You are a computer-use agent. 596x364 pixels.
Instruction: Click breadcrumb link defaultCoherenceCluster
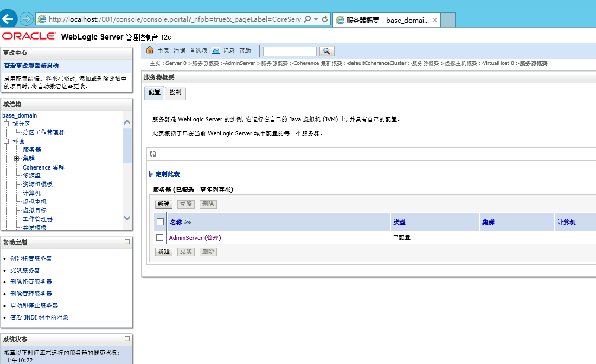377,63
